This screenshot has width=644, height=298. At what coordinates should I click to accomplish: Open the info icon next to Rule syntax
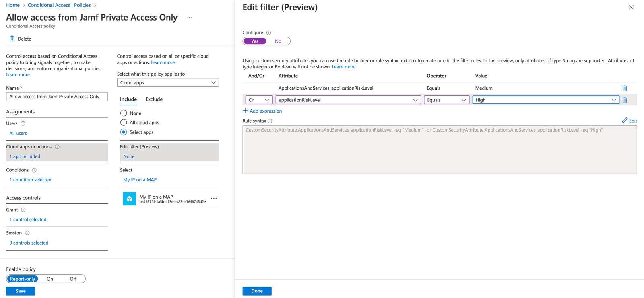point(270,121)
